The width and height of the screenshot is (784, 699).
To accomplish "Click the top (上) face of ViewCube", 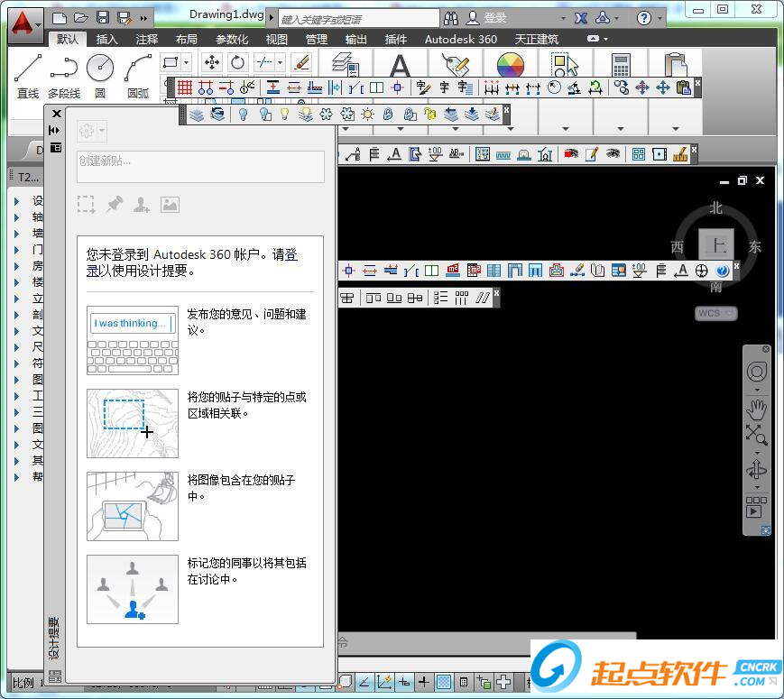I will point(716,245).
